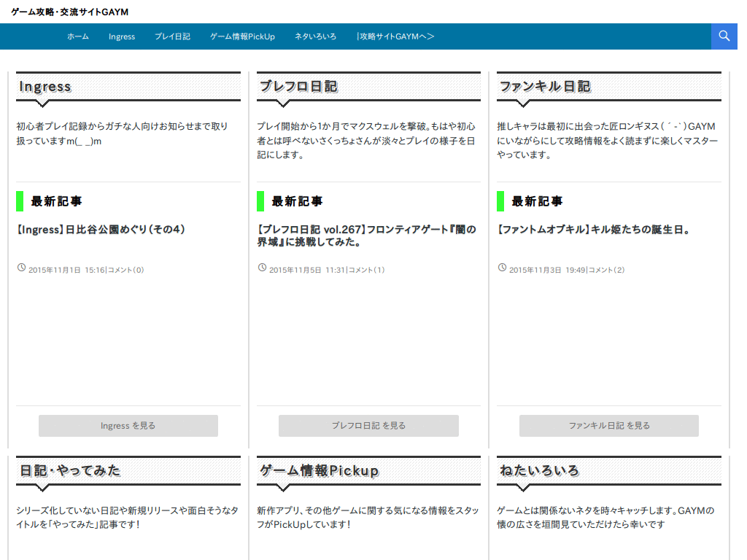Screen dimensions: 747x560
Task: Click description starting 推しキャラは最初に出会った匠ロンギヌス
Action: (608, 141)
